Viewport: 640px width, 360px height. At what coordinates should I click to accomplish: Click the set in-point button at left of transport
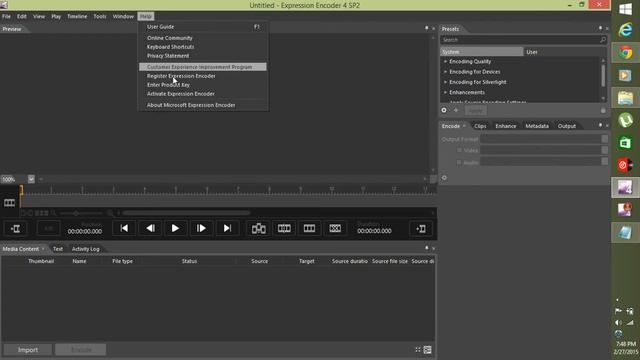pos(16,229)
